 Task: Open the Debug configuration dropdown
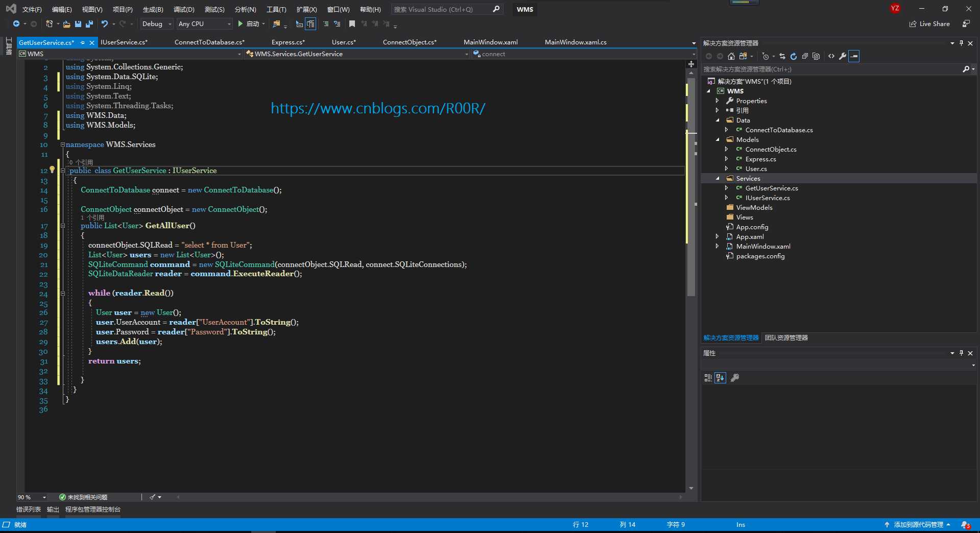pyautogui.click(x=157, y=24)
